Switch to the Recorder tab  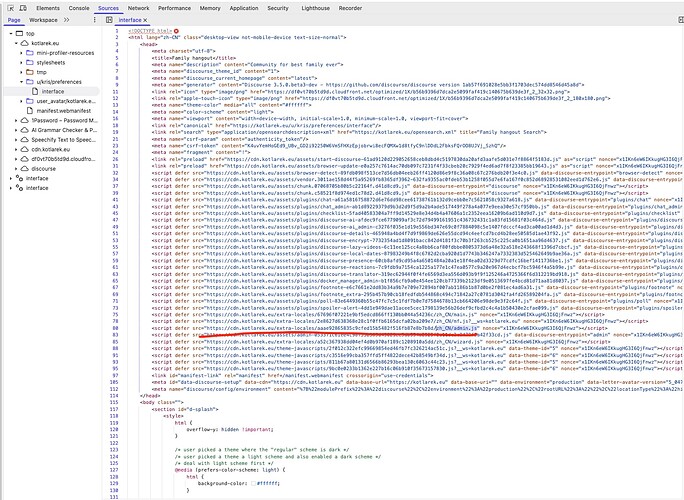(350, 8)
